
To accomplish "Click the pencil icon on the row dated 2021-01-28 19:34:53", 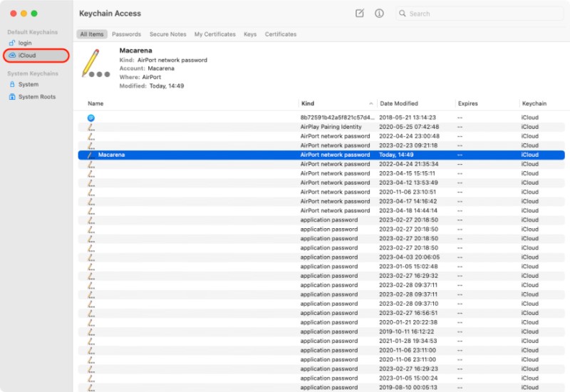I will 91,341.
